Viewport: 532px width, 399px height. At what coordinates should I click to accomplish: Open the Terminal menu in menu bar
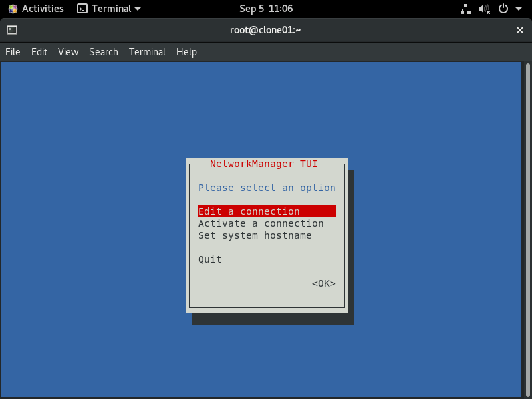pyautogui.click(x=147, y=52)
